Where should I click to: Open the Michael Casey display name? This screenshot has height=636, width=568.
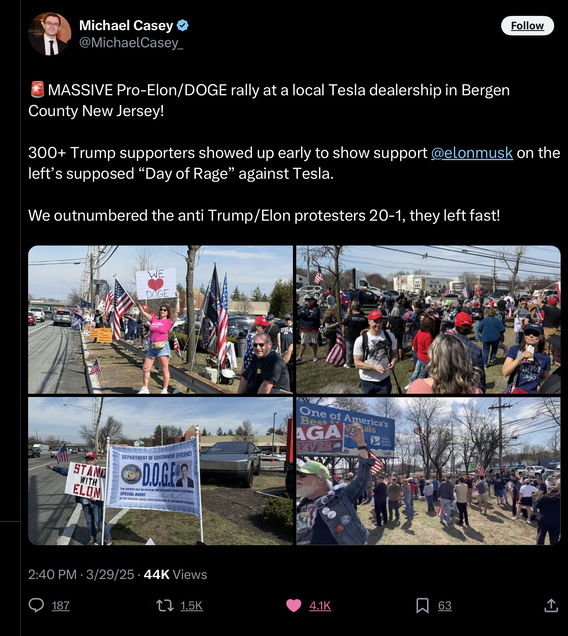click(126, 25)
